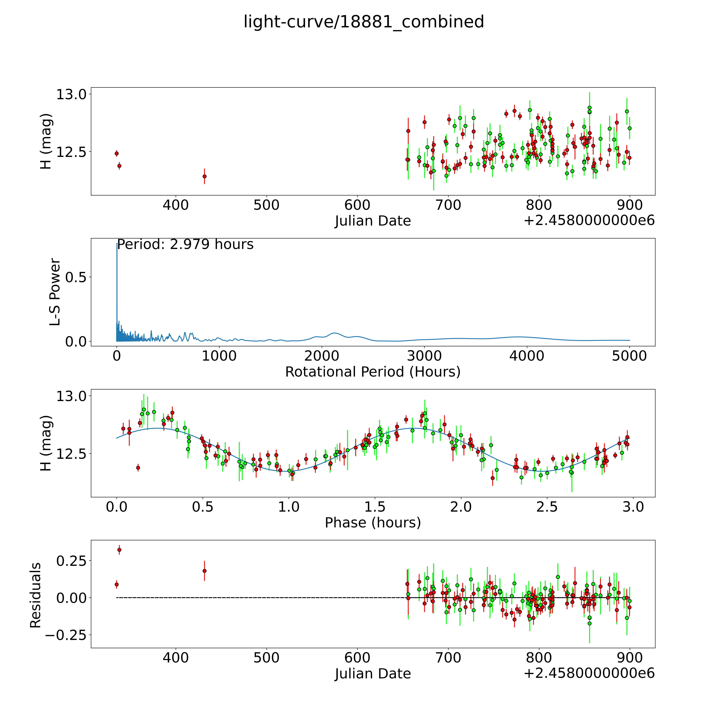This screenshot has width=728, height=728.
Task: Click the dashed zero line in the residuals plot
Action: click(x=264, y=598)
